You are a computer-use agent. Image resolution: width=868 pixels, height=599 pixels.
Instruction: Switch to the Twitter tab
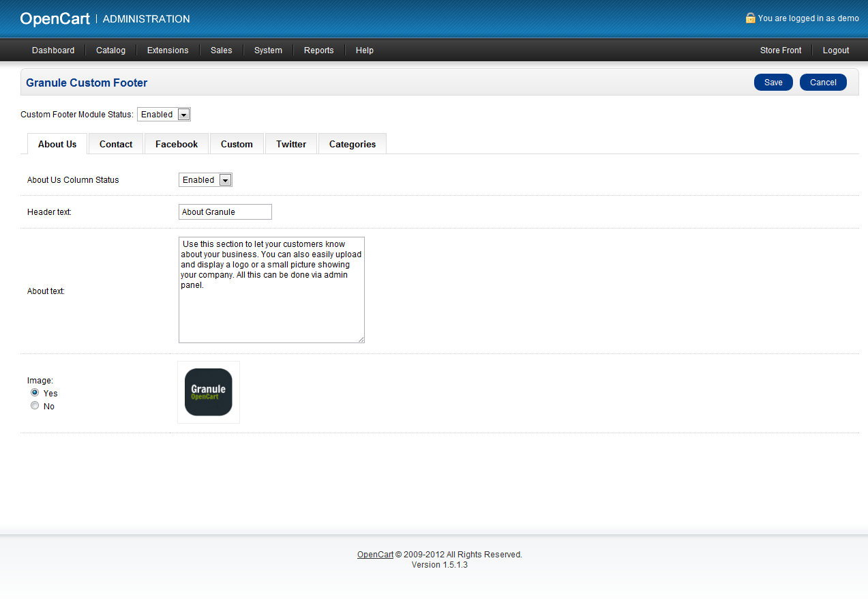[x=291, y=144]
